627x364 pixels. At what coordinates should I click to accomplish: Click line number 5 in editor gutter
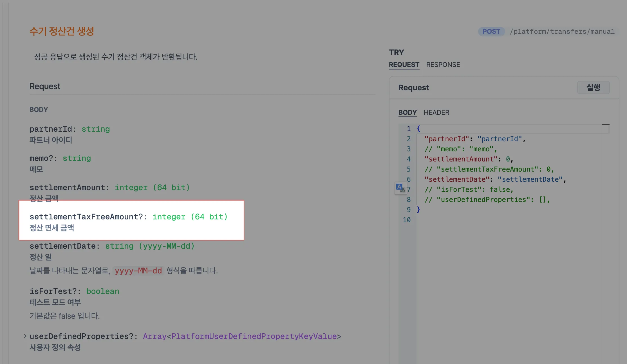(x=408, y=169)
